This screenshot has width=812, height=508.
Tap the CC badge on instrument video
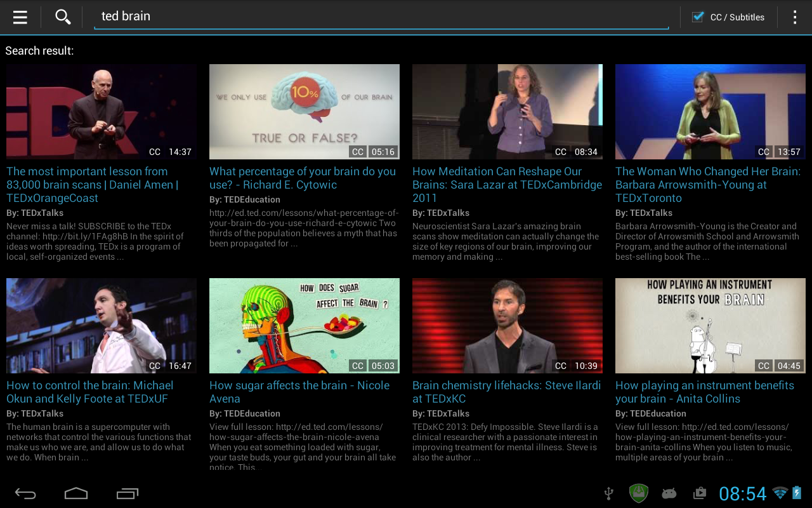(x=764, y=366)
